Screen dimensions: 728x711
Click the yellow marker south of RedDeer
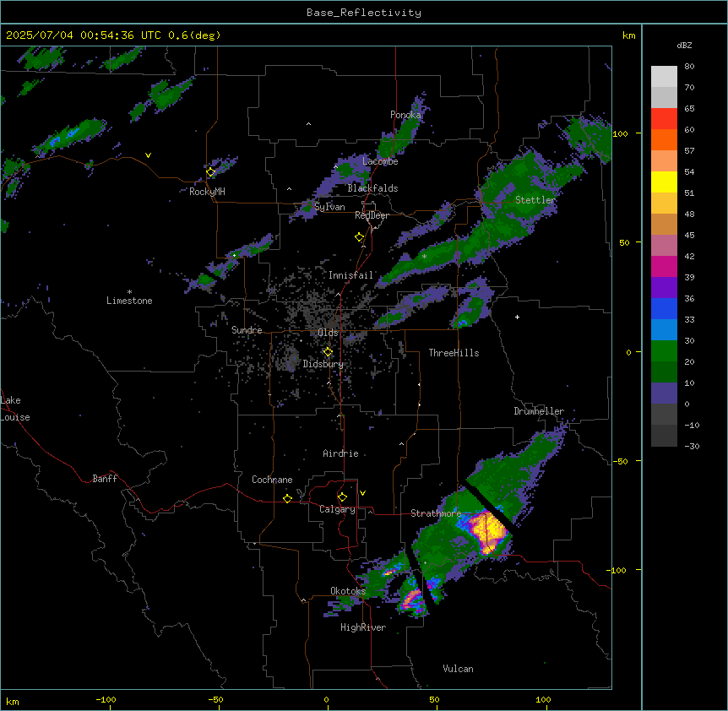click(x=360, y=236)
